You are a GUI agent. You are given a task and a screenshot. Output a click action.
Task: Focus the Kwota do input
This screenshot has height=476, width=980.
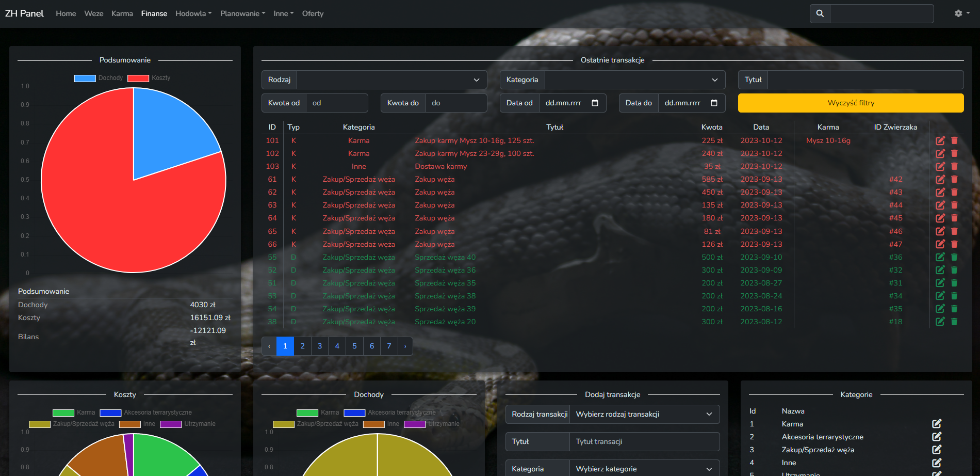click(x=456, y=103)
